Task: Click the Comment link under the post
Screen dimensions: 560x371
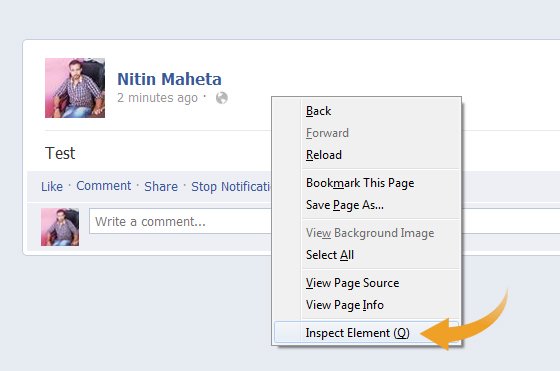Action: coord(104,186)
